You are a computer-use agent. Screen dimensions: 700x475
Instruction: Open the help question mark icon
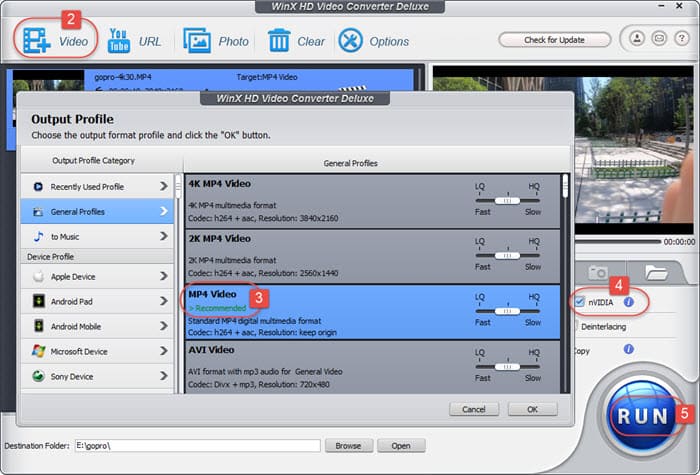coord(681,39)
